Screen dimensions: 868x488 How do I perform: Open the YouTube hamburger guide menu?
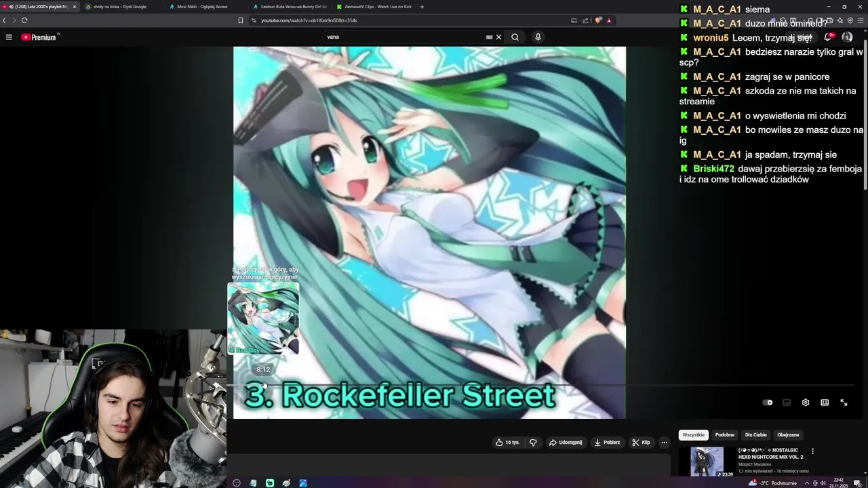(9, 37)
